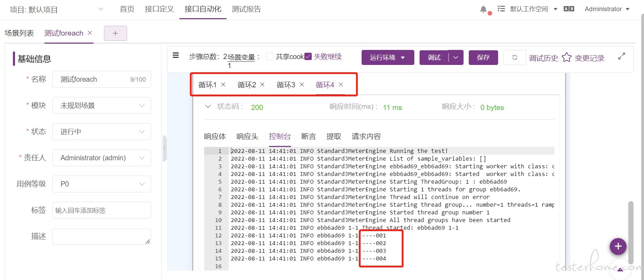Click the 名称 input field
This screenshot has width=644, height=280.
click(102, 79)
